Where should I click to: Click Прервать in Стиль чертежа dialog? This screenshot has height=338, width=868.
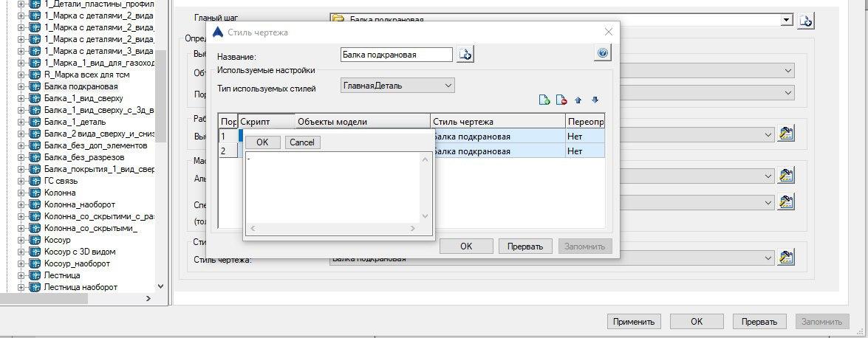[x=525, y=246]
